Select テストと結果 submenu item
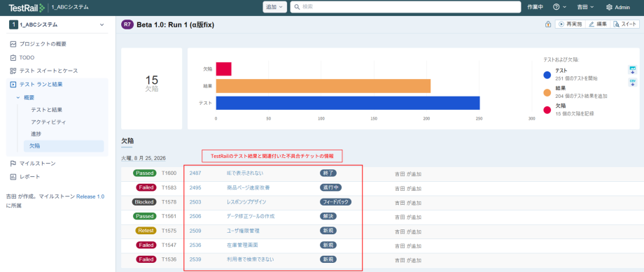 click(46, 110)
